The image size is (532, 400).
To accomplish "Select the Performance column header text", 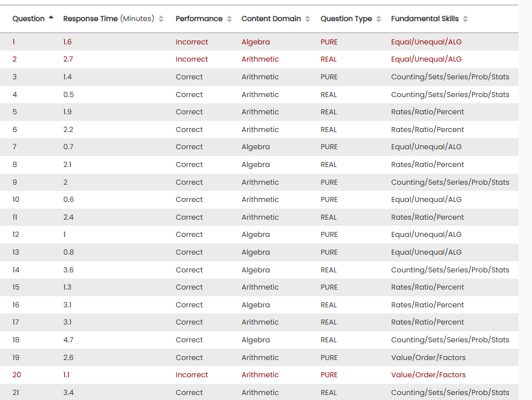I will pos(199,19).
